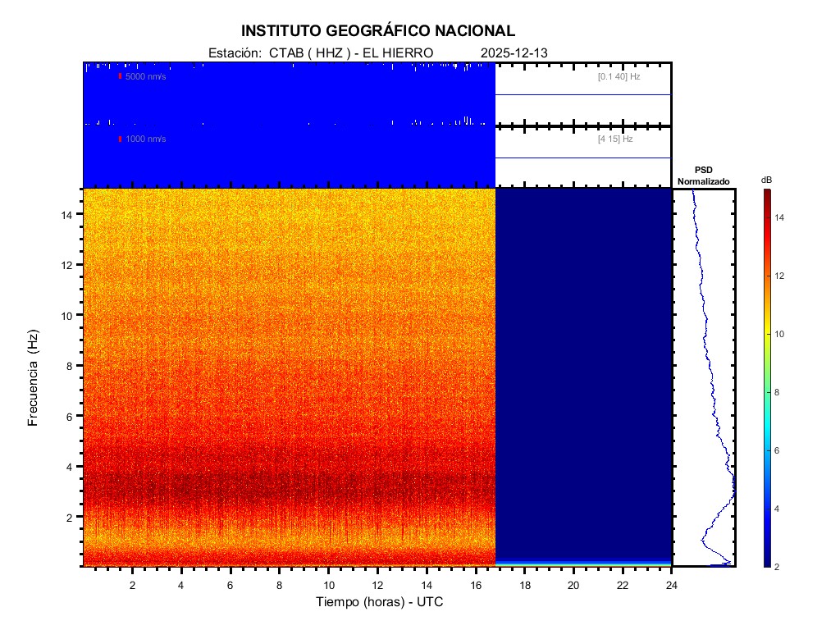Click the Frecuencia (Hz) axis title

[34, 378]
